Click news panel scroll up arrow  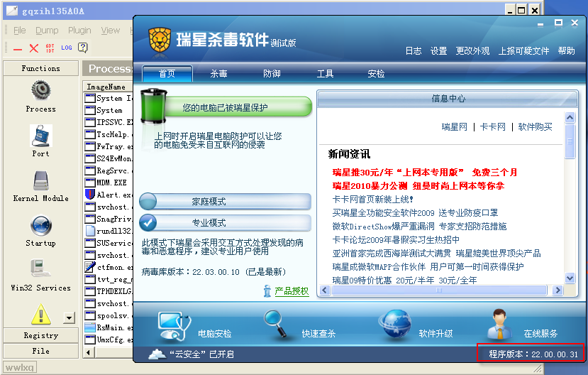click(570, 117)
